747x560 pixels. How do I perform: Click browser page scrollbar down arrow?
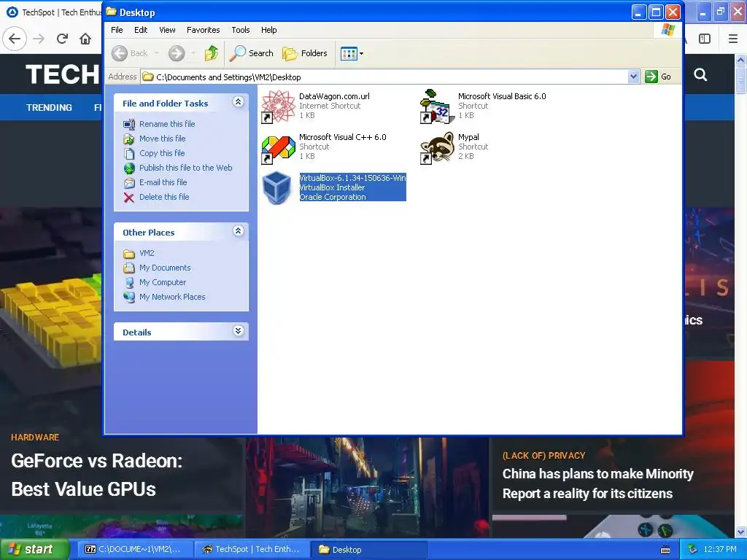click(740, 532)
